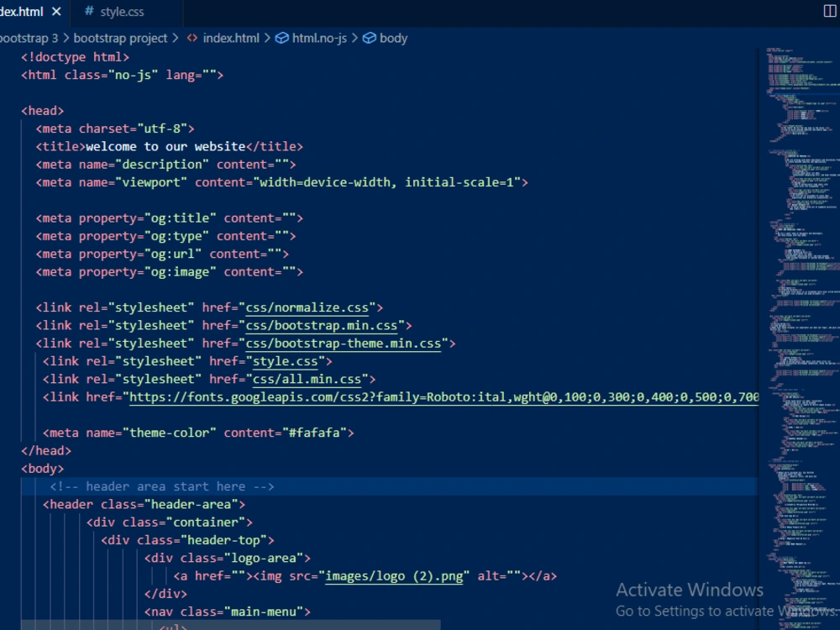The height and width of the screenshot is (630, 840).
Task: Click the 'logo-area' class value
Action: [x=263, y=559]
